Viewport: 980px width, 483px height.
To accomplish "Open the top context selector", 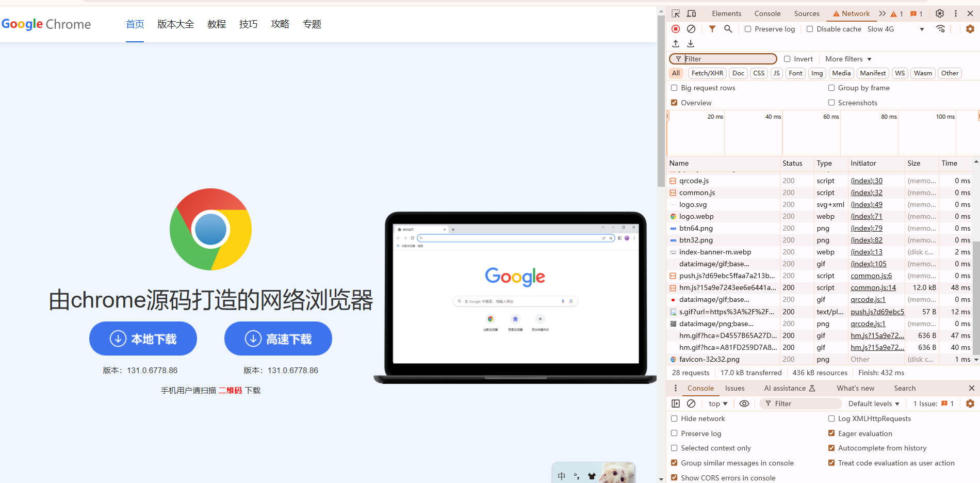I will pos(718,404).
